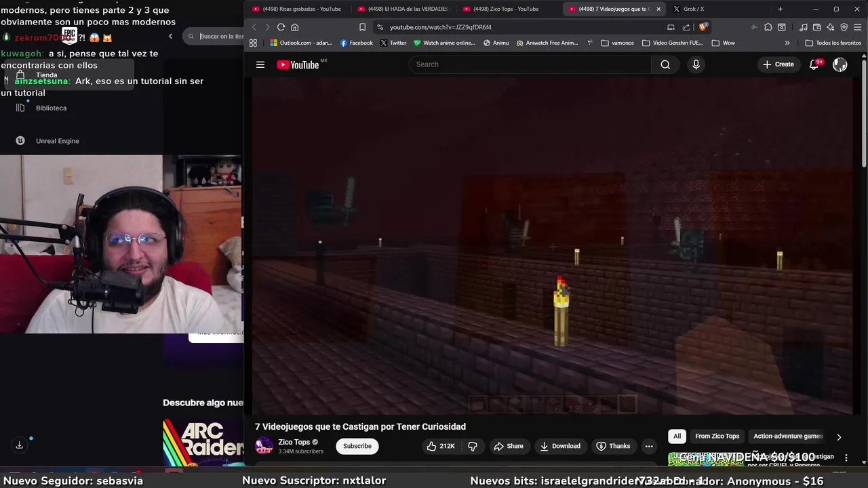Image resolution: width=868 pixels, height=488 pixels.
Task: Open the Todos los favoritos folder
Action: point(833,43)
